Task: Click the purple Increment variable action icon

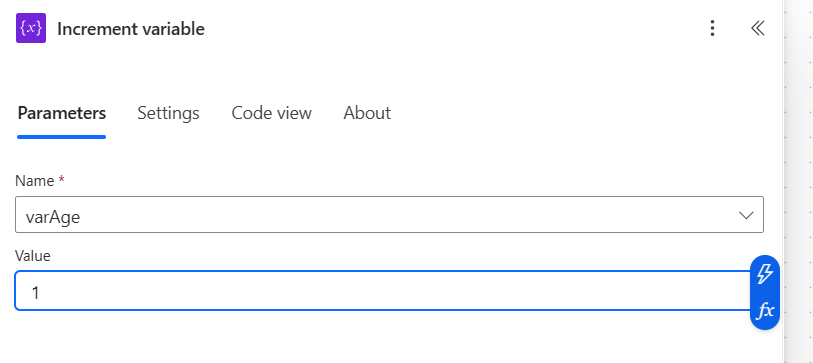Action: [x=31, y=28]
